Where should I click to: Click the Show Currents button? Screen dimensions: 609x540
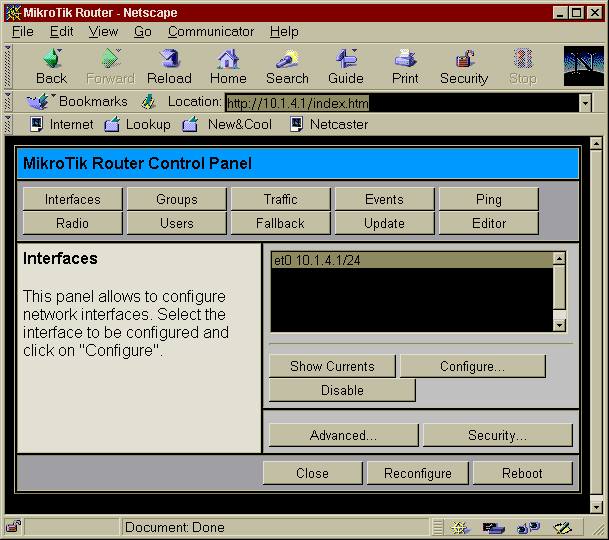pos(332,366)
